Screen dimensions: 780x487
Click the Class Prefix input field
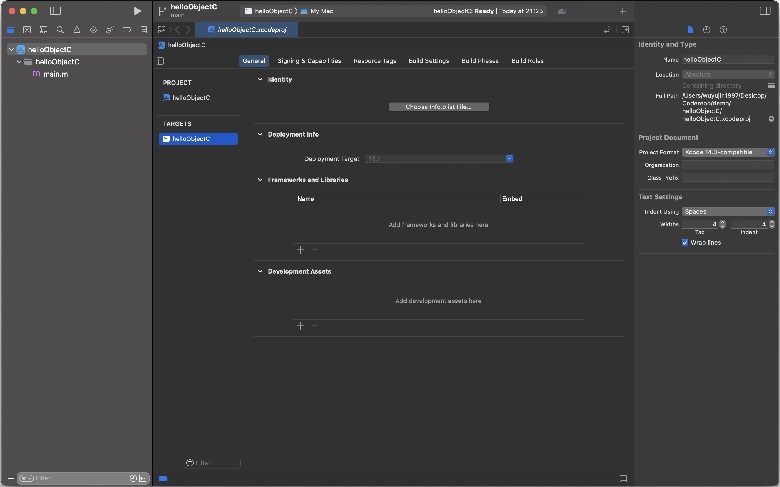click(x=728, y=178)
